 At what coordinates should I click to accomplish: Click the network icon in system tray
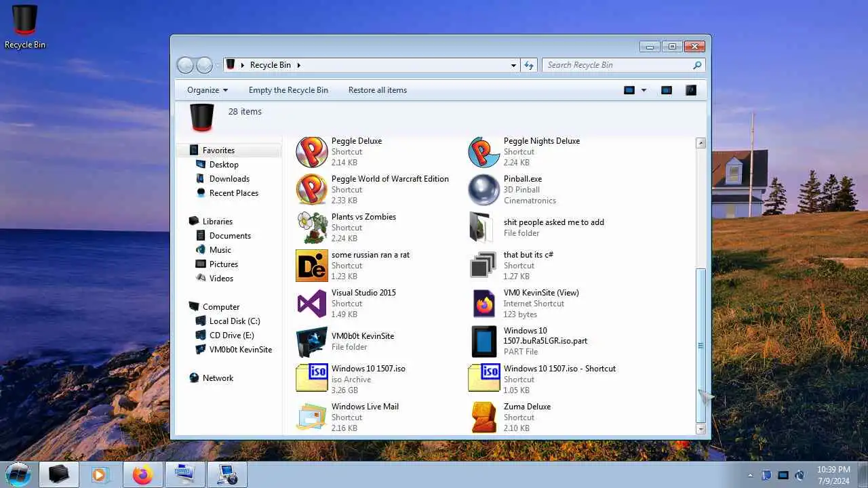[783, 475]
